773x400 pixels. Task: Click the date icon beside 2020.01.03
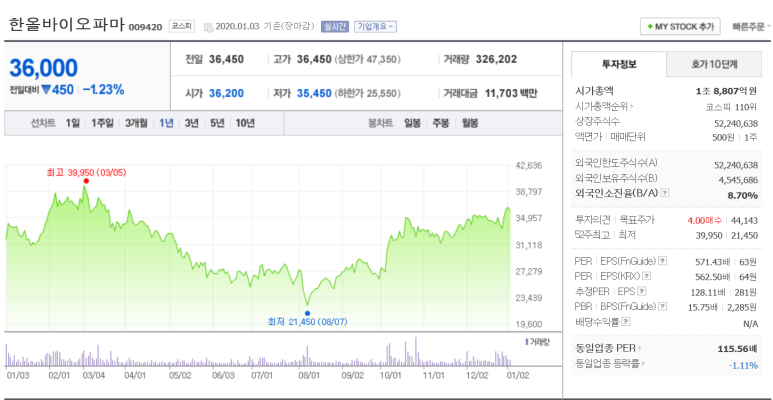click(x=208, y=27)
